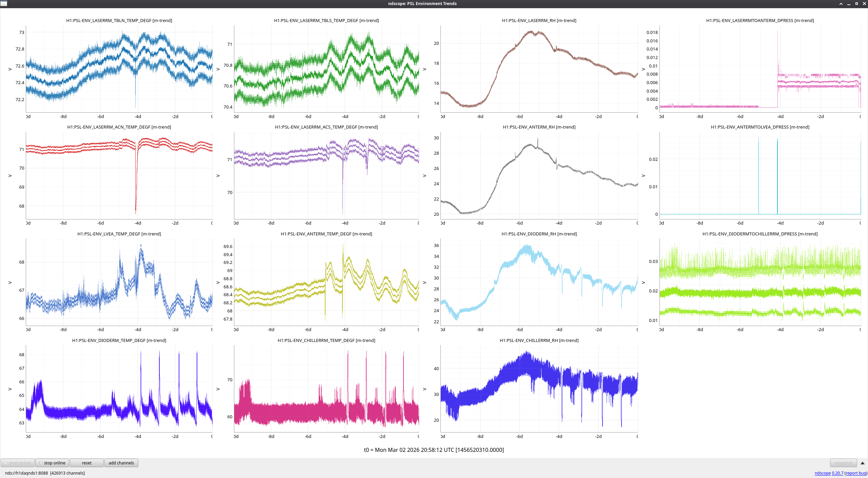Maximize the ndscope window
Image resolution: width=868 pixels, height=478 pixels.
[856, 4]
